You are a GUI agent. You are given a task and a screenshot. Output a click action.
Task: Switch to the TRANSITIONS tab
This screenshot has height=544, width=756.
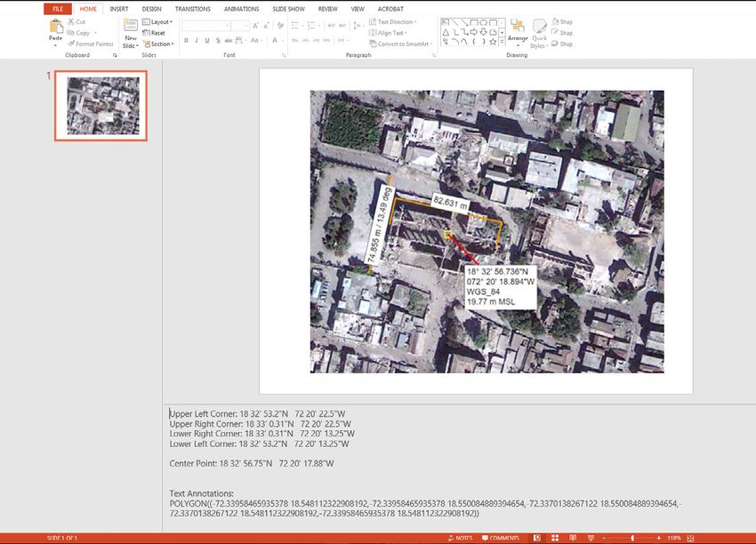tap(193, 9)
